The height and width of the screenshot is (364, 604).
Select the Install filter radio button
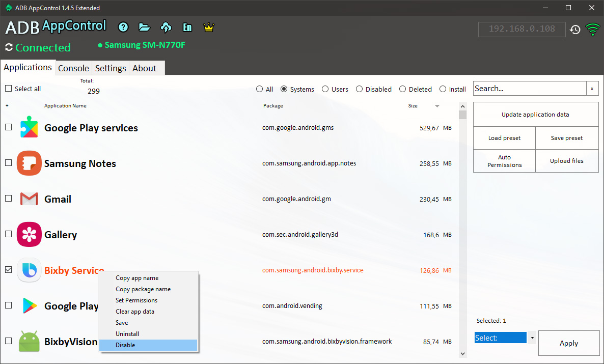coord(443,89)
